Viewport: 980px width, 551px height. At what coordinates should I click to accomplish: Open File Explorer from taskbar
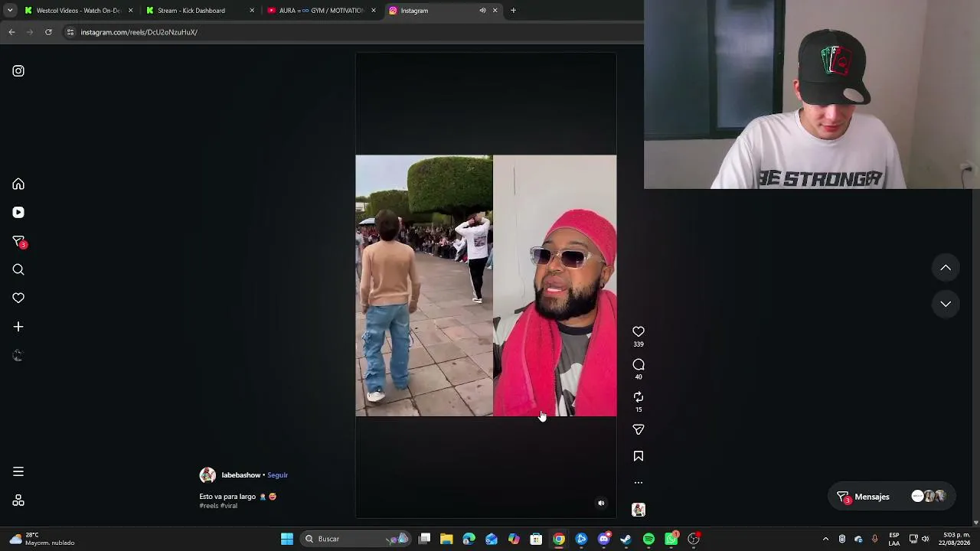pyautogui.click(x=446, y=539)
